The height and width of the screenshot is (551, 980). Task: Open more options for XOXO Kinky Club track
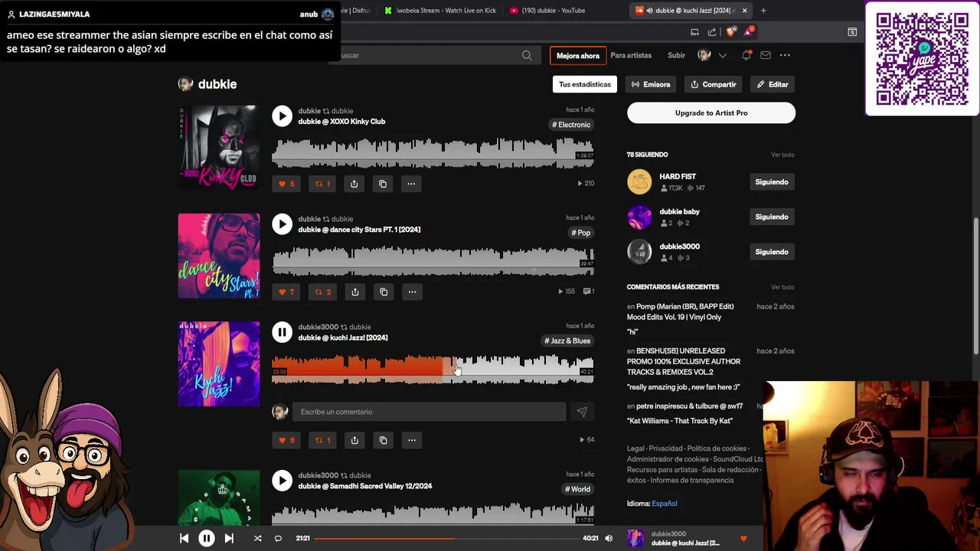point(411,184)
